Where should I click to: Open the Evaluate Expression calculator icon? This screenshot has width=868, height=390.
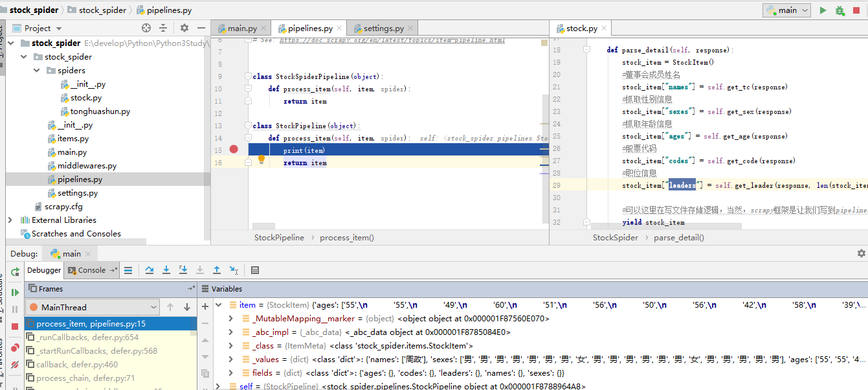click(255, 270)
